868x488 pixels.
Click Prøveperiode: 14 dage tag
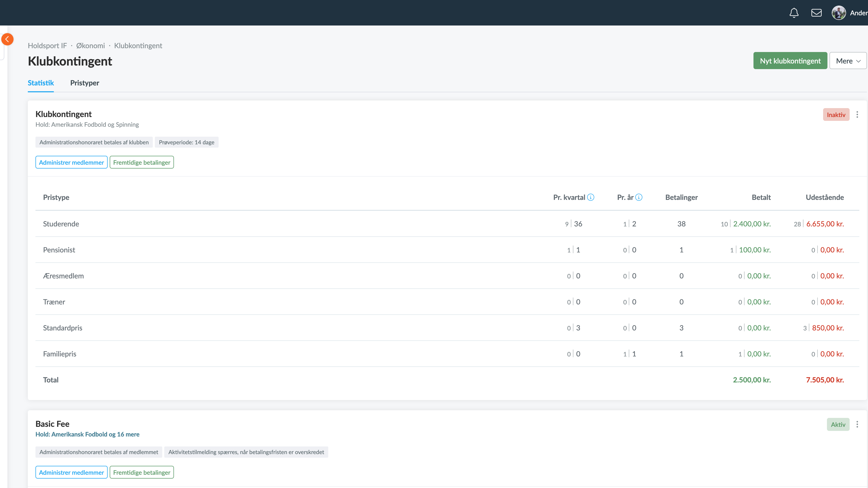click(186, 142)
